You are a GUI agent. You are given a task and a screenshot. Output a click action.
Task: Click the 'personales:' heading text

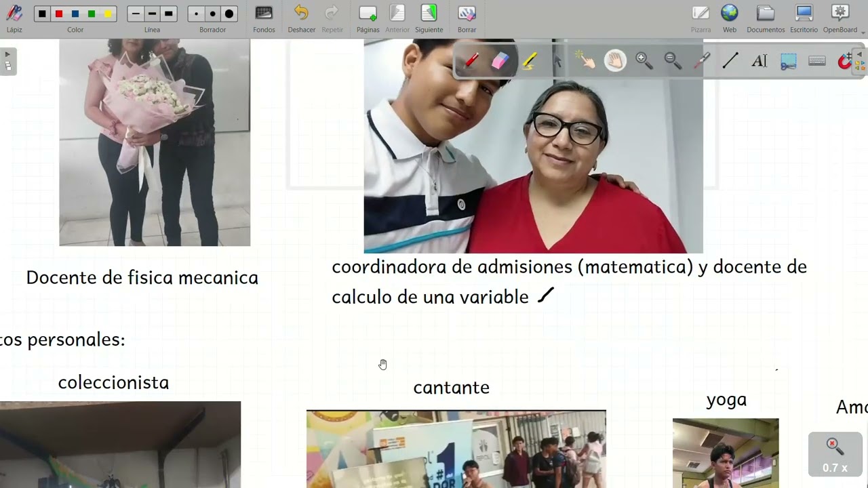pos(76,340)
